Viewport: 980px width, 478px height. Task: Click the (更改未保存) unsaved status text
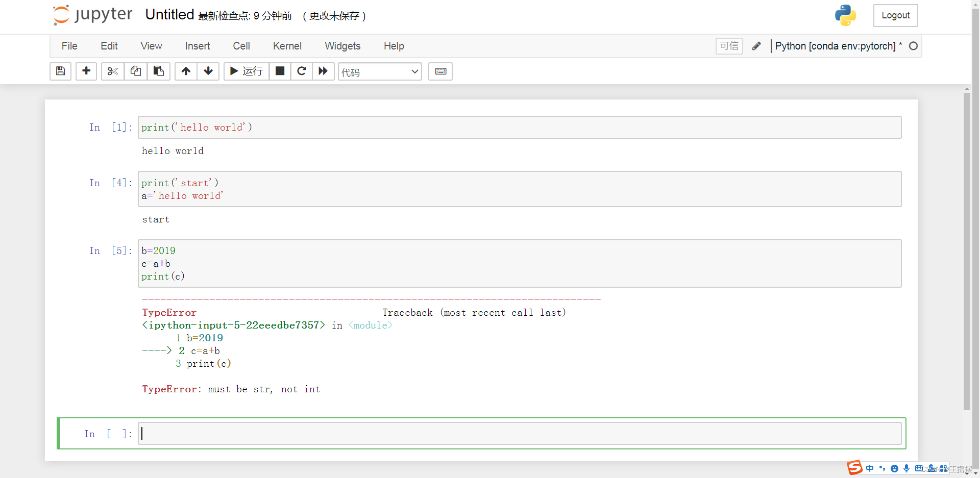(334, 16)
